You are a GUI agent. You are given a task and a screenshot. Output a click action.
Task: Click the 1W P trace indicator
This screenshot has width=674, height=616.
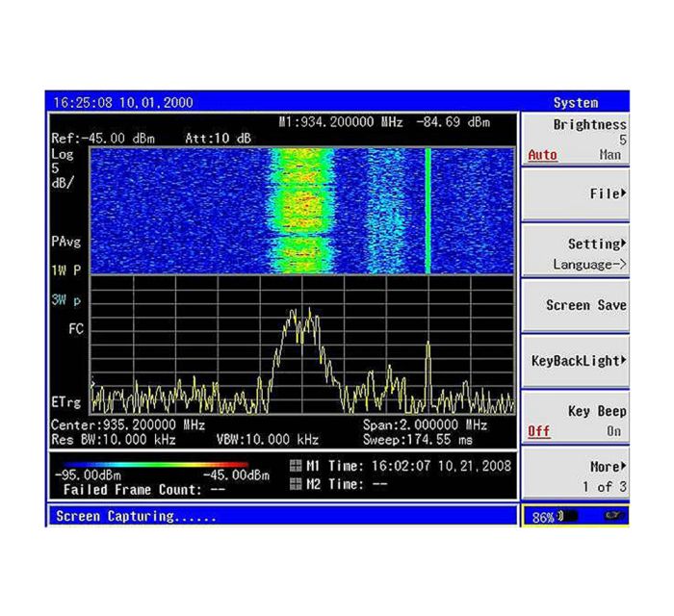coord(65,270)
